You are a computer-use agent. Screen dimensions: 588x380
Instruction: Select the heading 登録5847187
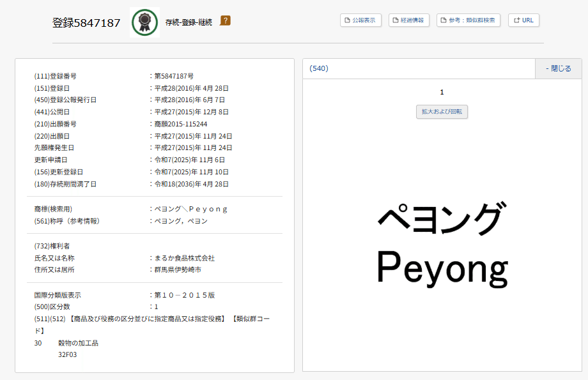tap(86, 23)
